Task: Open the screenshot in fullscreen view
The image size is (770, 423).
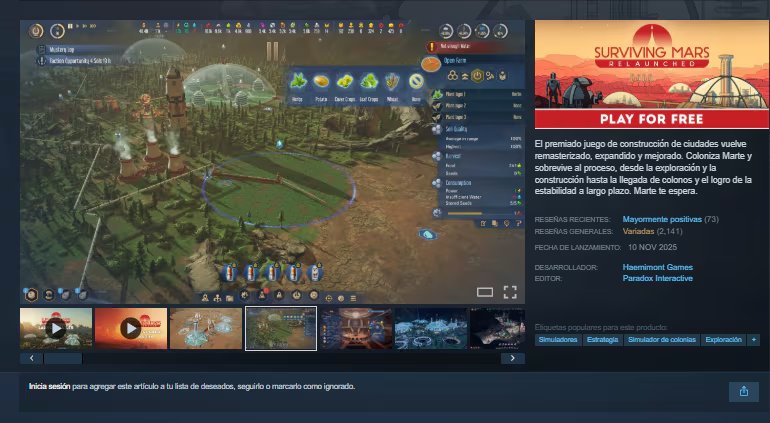Action: click(x=510, y=292)
